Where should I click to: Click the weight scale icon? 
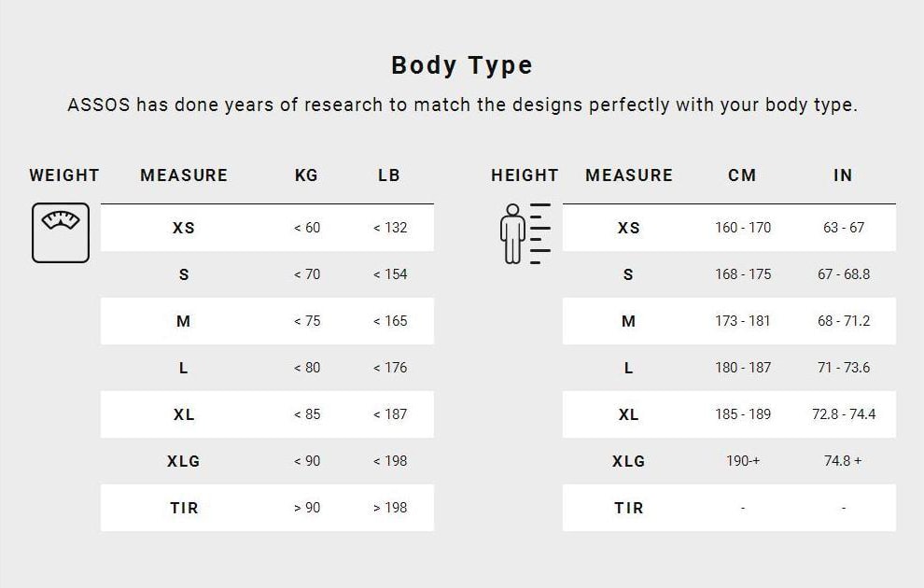pos(61,232)
